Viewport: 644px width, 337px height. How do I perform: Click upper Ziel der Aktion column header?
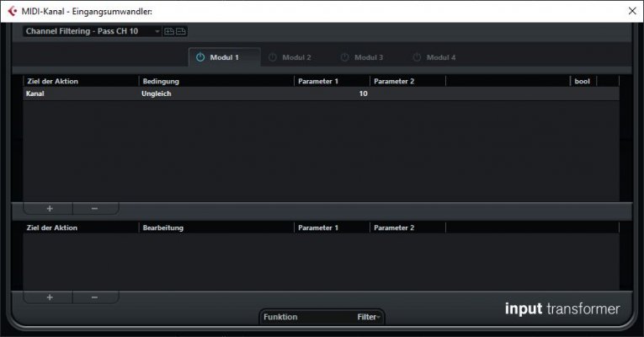(x=81, y=82)
